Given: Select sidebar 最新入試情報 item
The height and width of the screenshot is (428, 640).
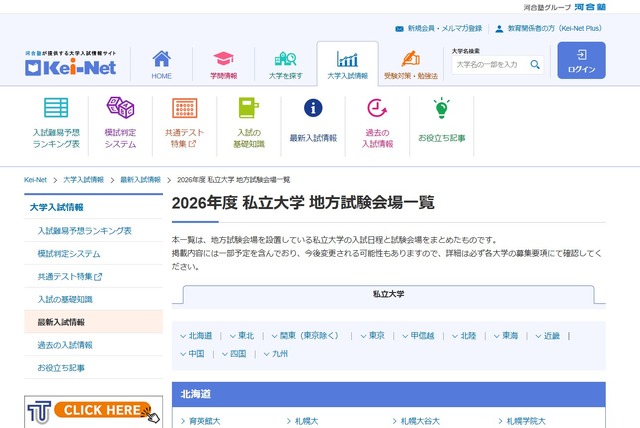Looking at the screenshot, I should pos(93,322).
